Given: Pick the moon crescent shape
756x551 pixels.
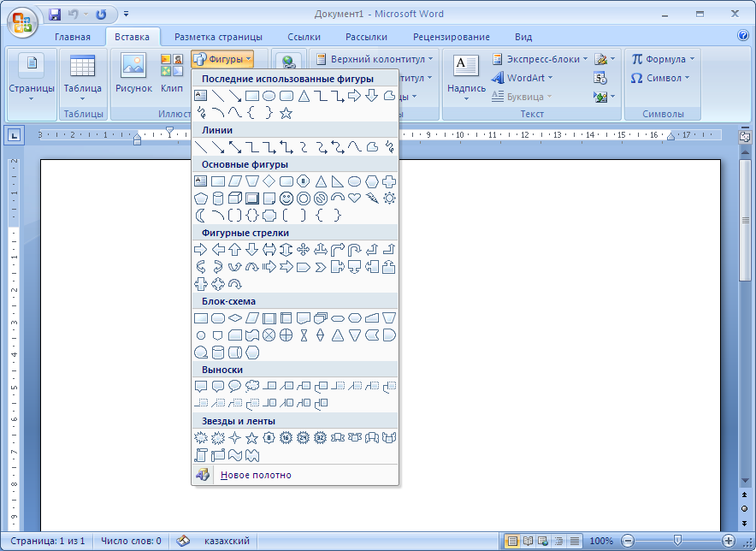Looking at the screenshot, I should point(201,216).
